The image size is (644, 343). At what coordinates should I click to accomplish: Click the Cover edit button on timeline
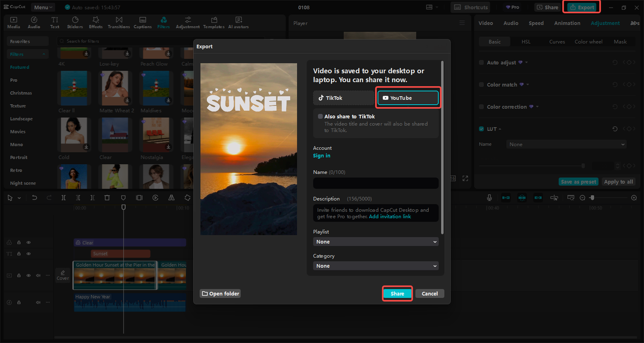click(x=63, y=275)
